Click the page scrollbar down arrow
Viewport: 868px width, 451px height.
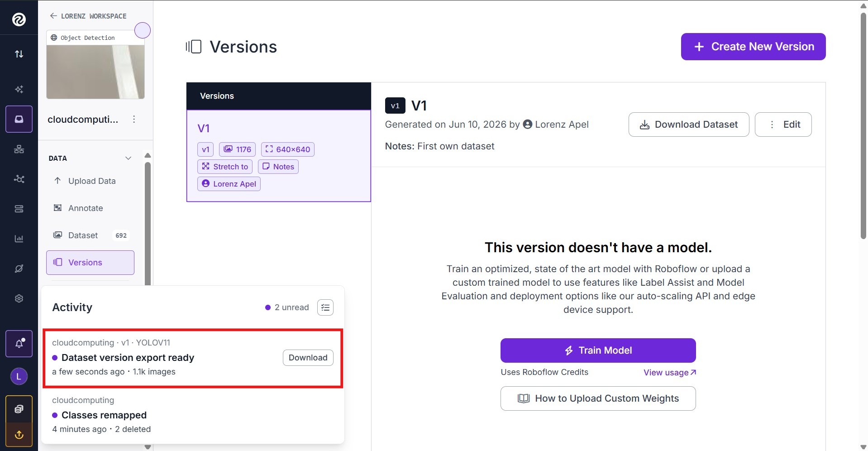click(x=863, y=447)
